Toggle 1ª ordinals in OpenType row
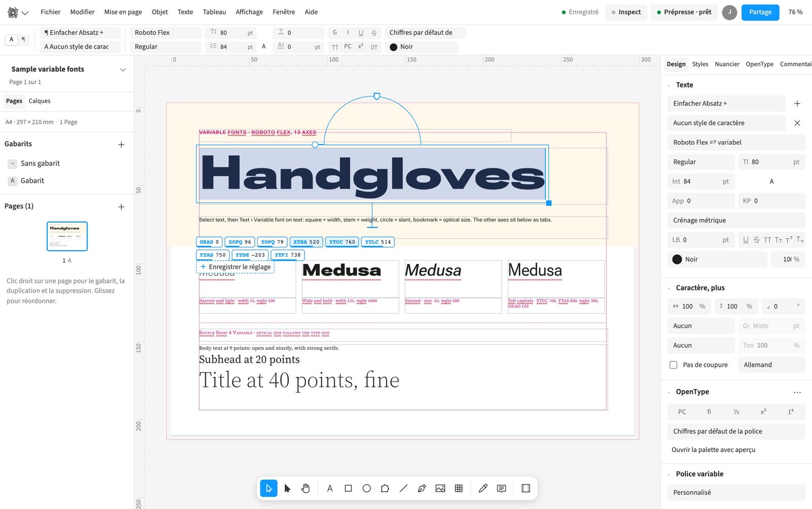Viewport: 812px width, 509px height. (x=791, y=412)
